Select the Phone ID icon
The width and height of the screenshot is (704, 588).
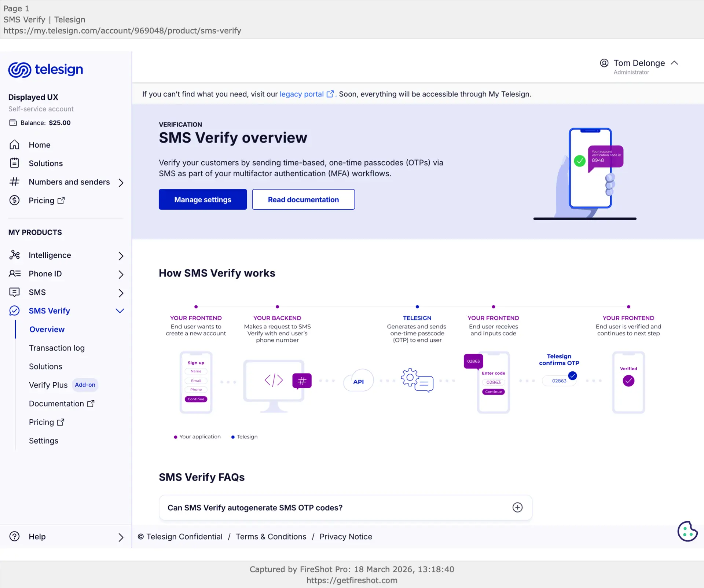[x=14, y=273]
